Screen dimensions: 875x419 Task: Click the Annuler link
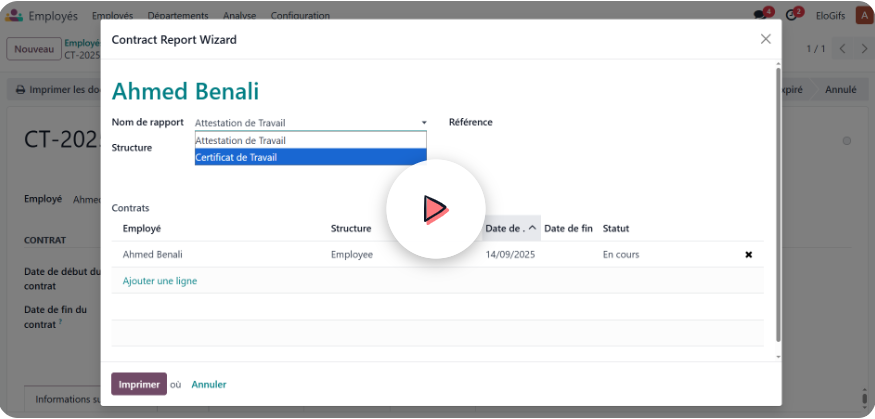209,384
